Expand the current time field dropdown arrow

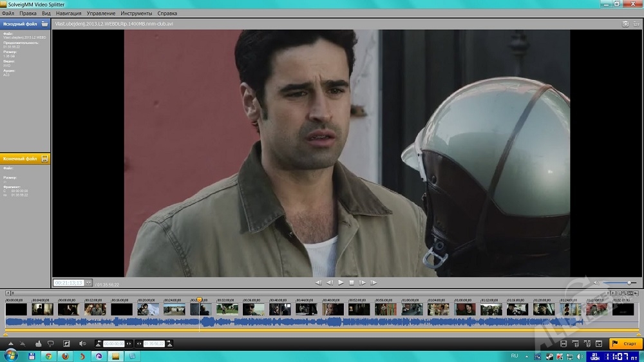(x=88, y=283)
